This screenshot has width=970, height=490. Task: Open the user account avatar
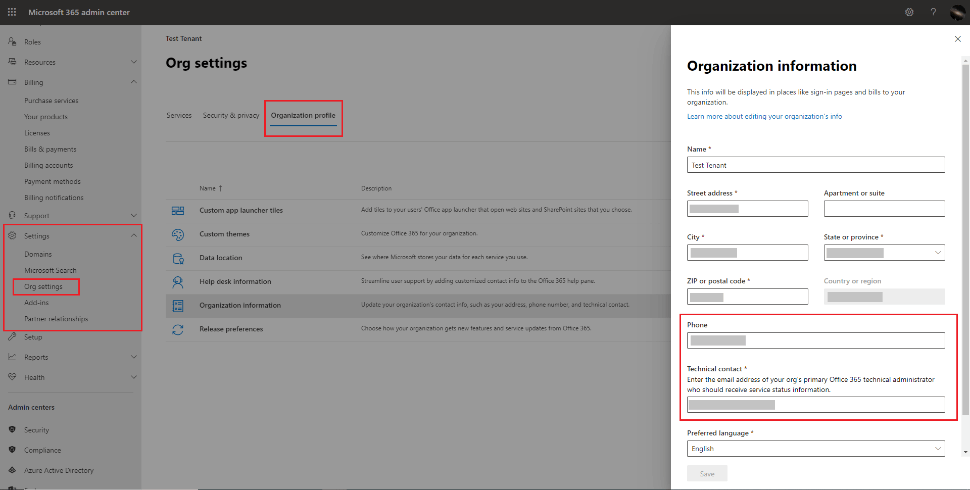[x=957, y=12]
